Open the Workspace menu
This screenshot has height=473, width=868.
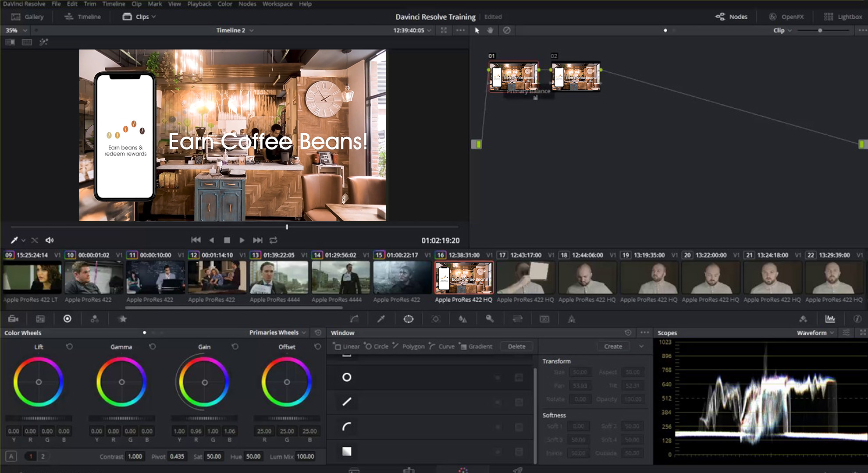[277, 4]
